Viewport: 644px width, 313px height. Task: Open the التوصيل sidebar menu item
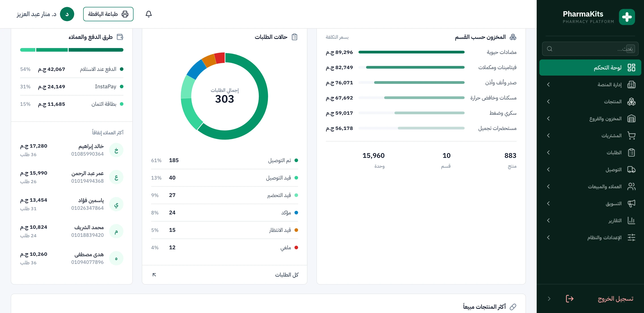tap(590, 169)
